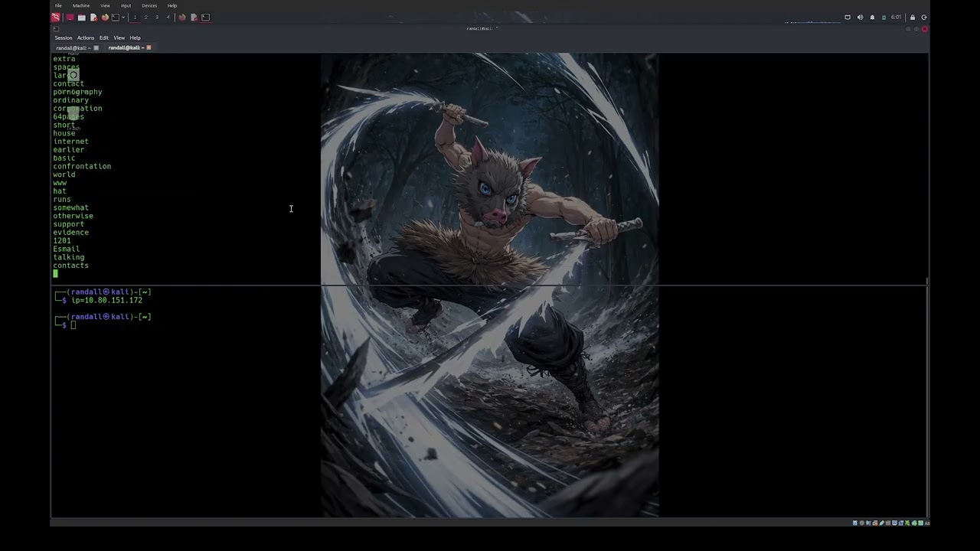Open the Kali applications menu icon

56,17
